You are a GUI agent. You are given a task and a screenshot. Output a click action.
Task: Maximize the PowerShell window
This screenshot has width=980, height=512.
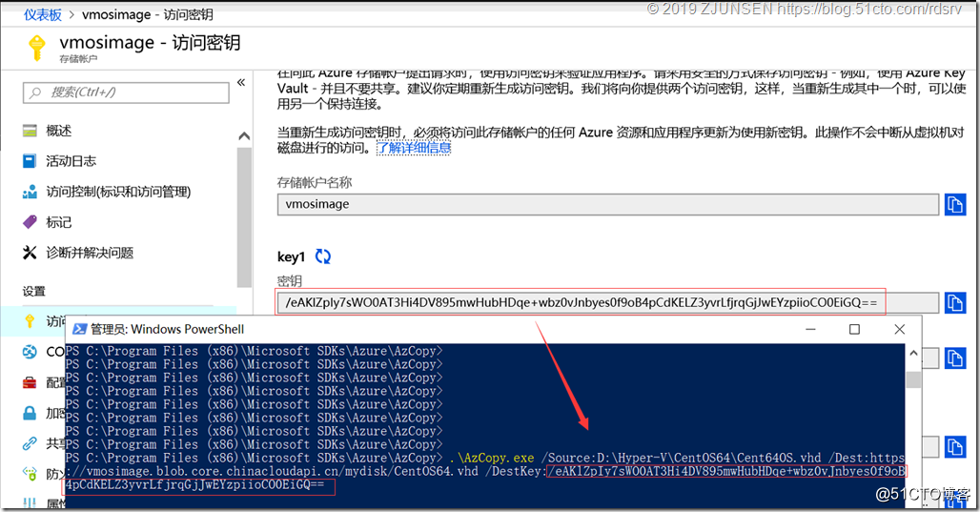(x=854, y=330)
